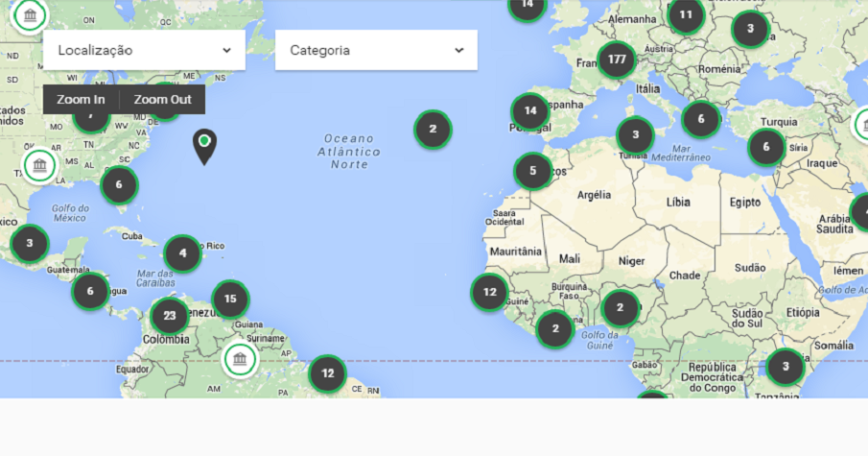Select the black pin marker in the Atlantic
868x456 pixels.
tap(204, 146)
